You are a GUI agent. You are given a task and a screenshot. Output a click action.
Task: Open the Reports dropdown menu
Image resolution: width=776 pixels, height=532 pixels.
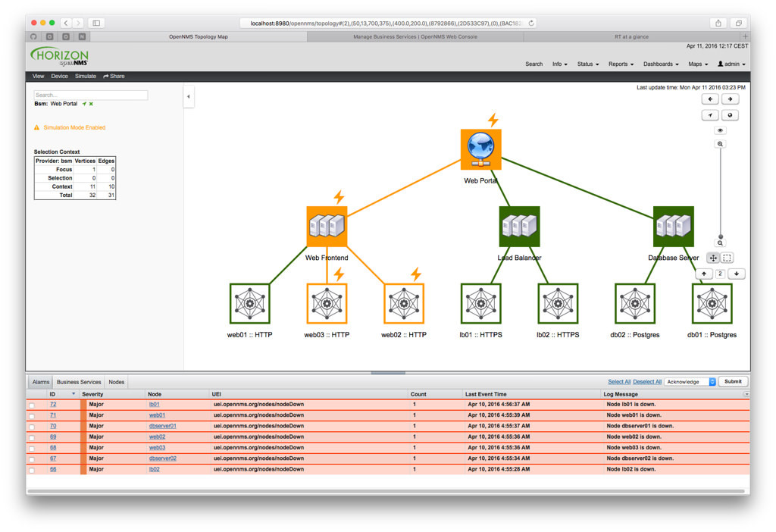pos(621,64)
